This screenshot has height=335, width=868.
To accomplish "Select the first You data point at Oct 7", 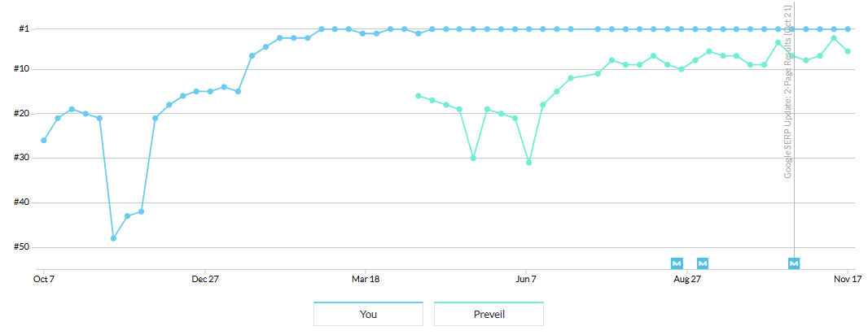I will click(44, 141).
